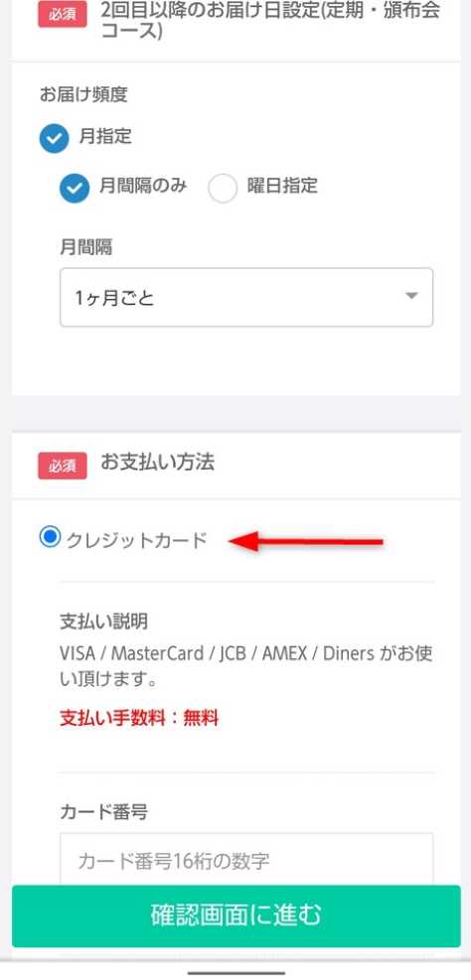Select the クレジットカード radio button

(x=49, y=537)
